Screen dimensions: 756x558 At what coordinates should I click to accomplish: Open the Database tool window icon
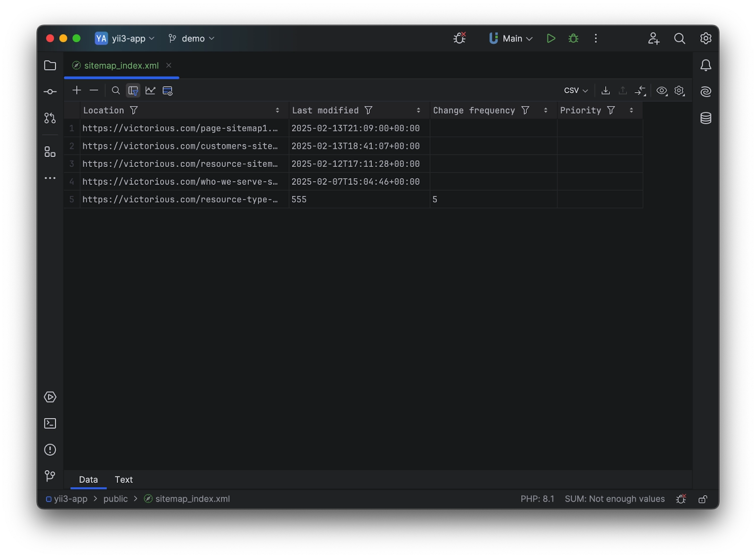(705, 118)
